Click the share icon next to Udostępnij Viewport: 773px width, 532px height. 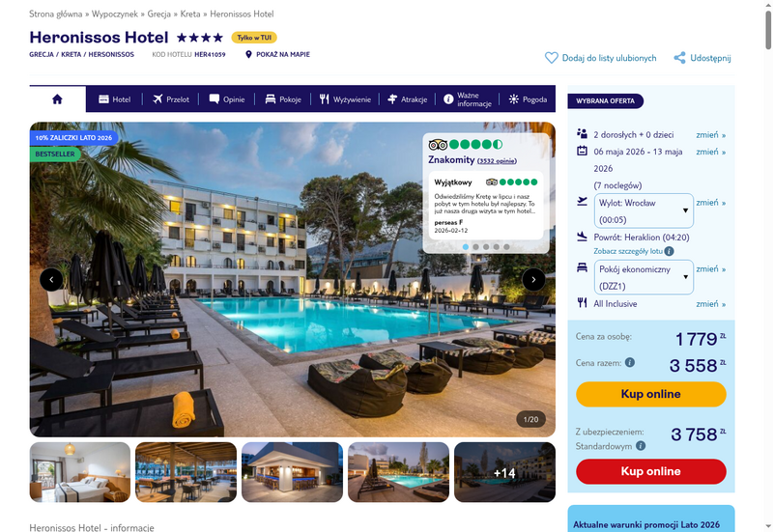pyautogui.click(x=680, y=58)
